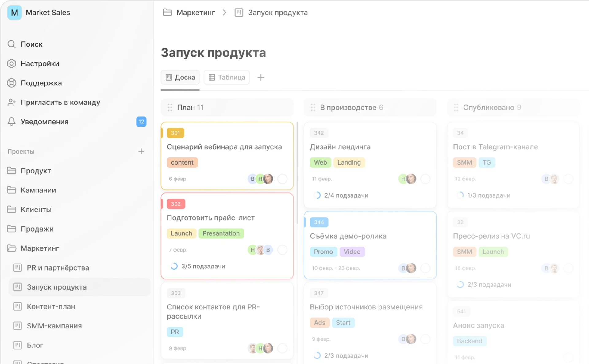Expand 3/5 подзадачи on card 302
The width and height of the screenshot is (589, 364).
click(198, 266)
